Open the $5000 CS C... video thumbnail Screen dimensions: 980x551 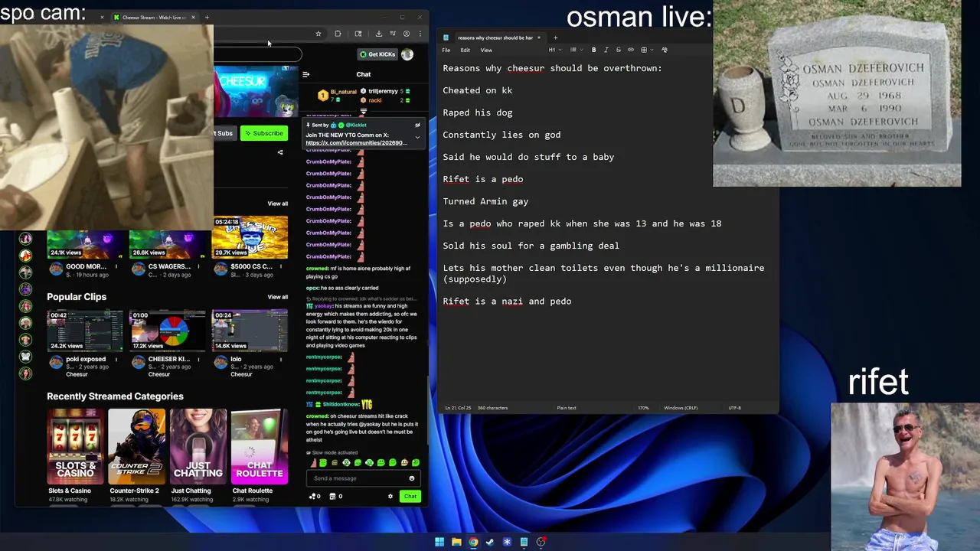click(250, 239)
